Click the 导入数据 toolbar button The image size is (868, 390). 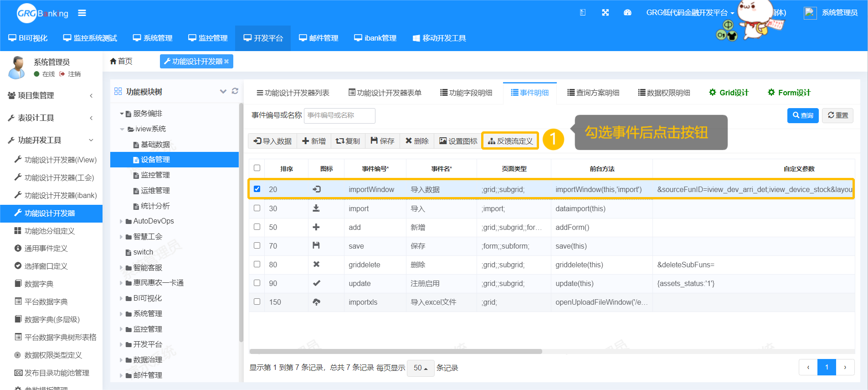click(272, 141)
